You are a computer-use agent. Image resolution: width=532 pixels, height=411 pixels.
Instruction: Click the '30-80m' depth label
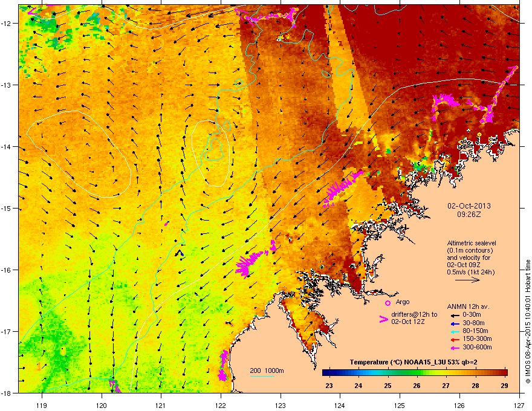click(473, 323)
